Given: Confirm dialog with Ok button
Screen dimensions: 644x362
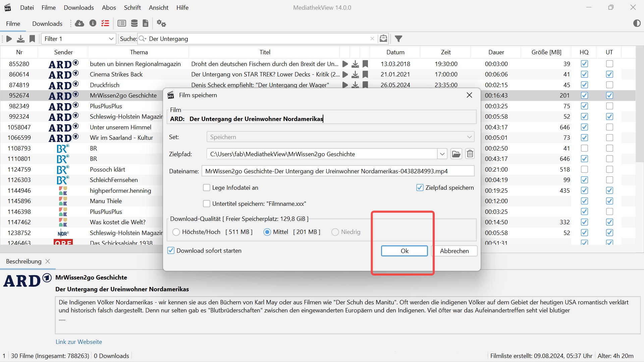Looking at the screenshot, I should [404, 251].
